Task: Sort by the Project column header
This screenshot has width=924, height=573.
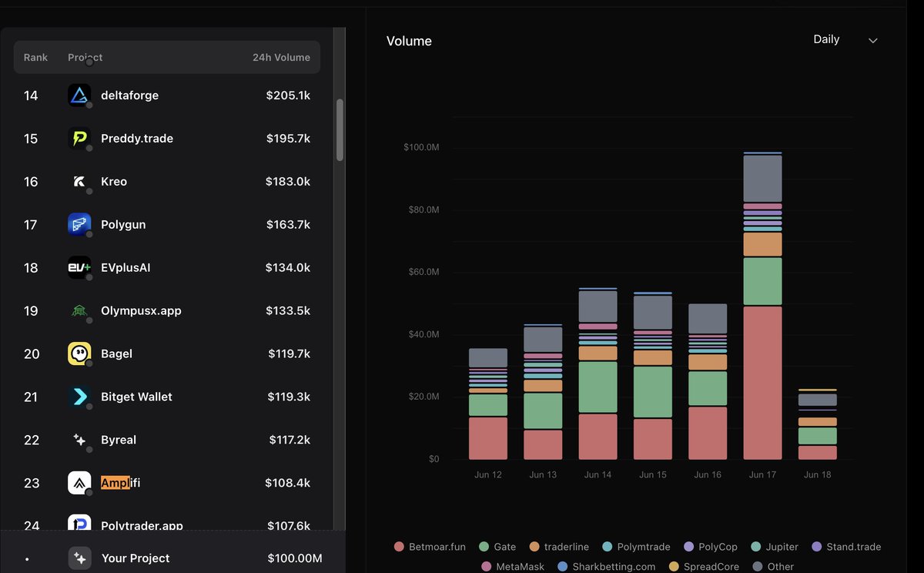Action: (x=85, y=57)
